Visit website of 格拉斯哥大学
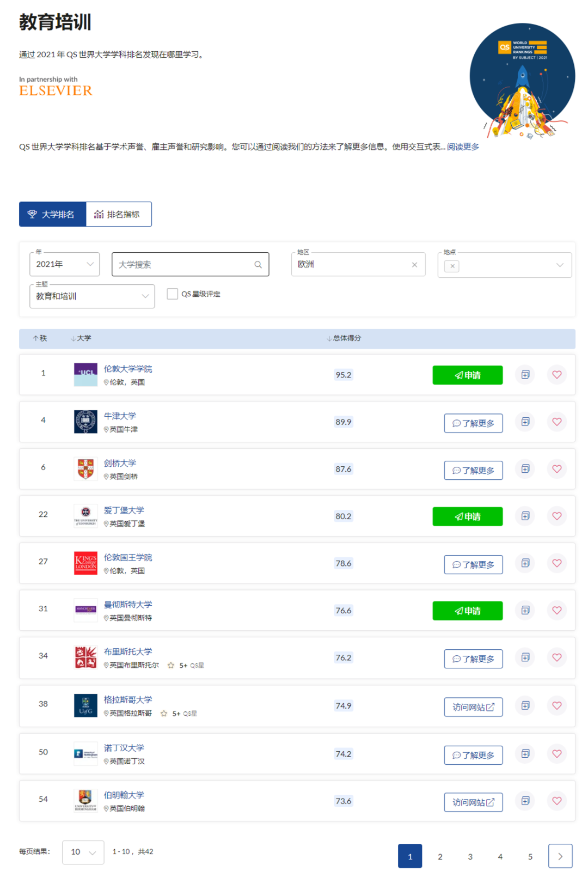This screenshot has height=877, width=588. (473, 707)
